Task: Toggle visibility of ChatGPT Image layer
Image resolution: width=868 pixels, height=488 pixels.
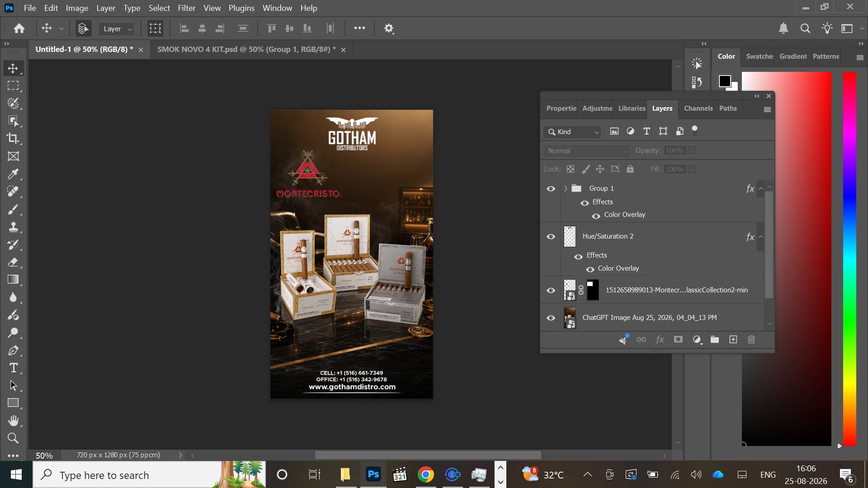Action: pyautogui.click(x=551, y=318)
